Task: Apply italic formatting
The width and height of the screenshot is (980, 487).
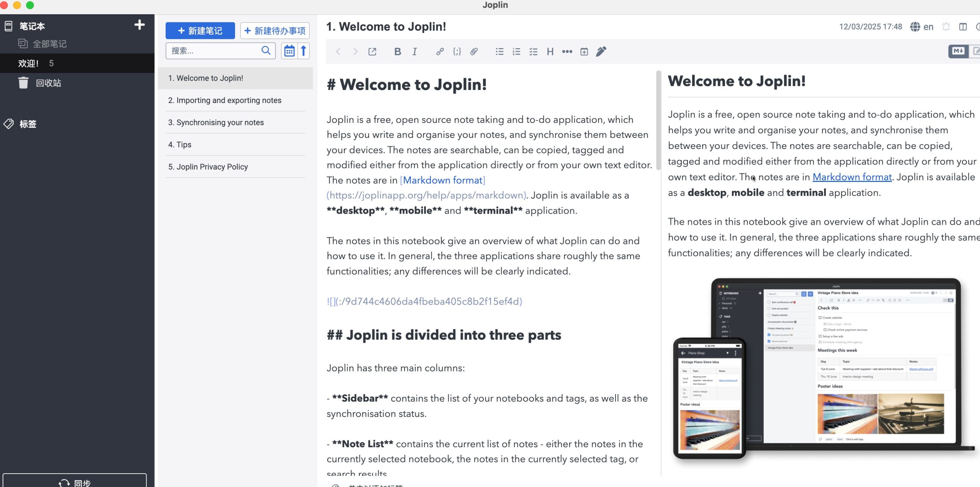Action: click(415, 52)
